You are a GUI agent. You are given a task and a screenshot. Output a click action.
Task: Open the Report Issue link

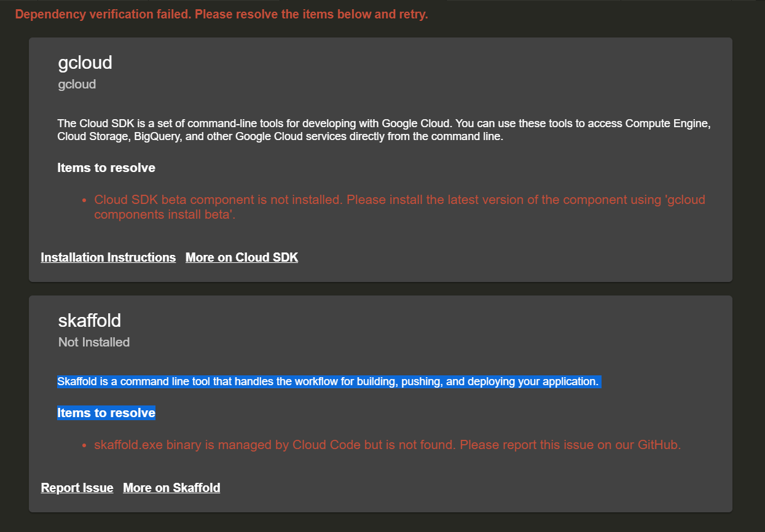point(77,488)
